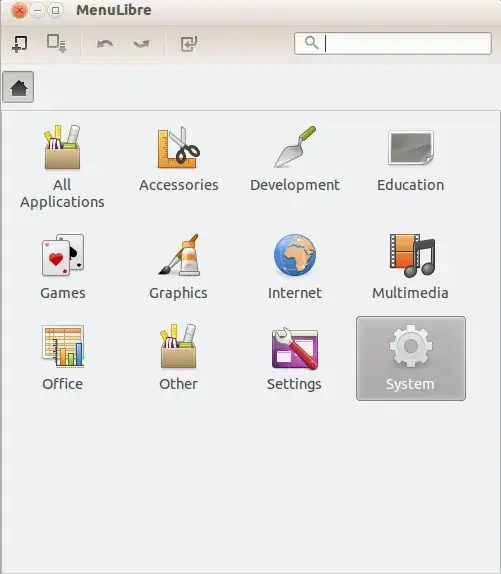This screenshot has width=501, height=574.
Task: Click the undo arrow icon
Action: pos(105,44)
